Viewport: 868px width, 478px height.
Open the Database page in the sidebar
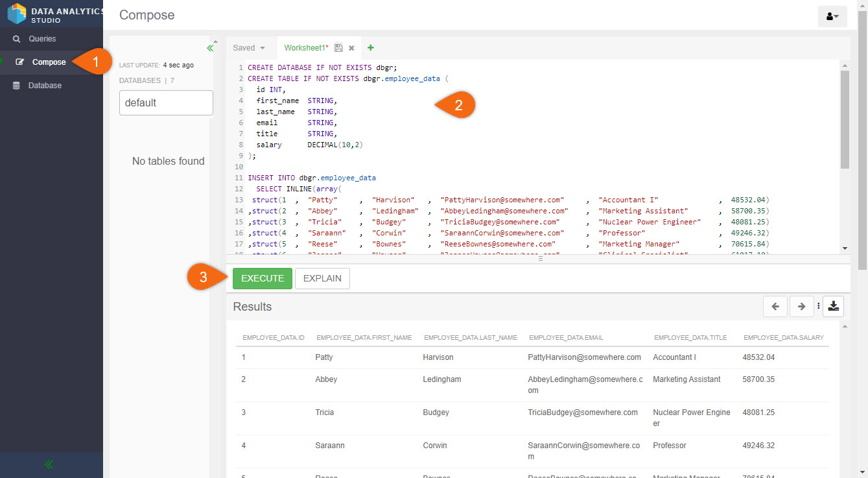pyautogui.click(x=45, y=86)
